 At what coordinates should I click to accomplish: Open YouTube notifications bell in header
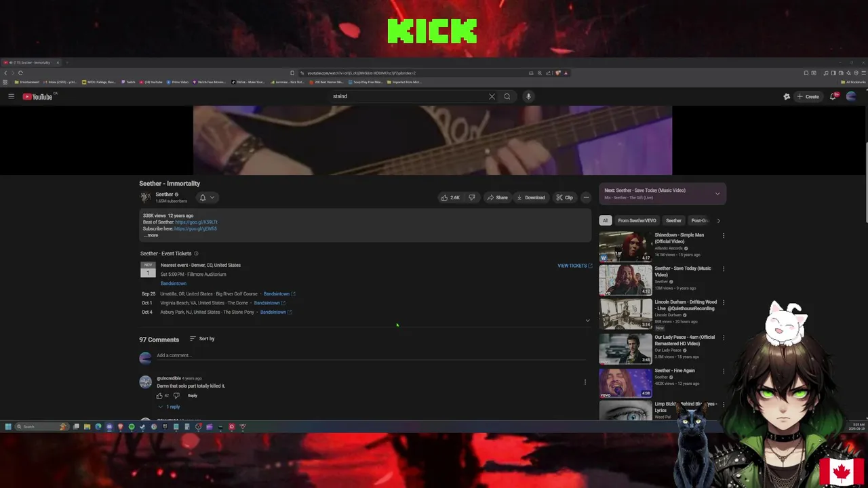(833, 96)
